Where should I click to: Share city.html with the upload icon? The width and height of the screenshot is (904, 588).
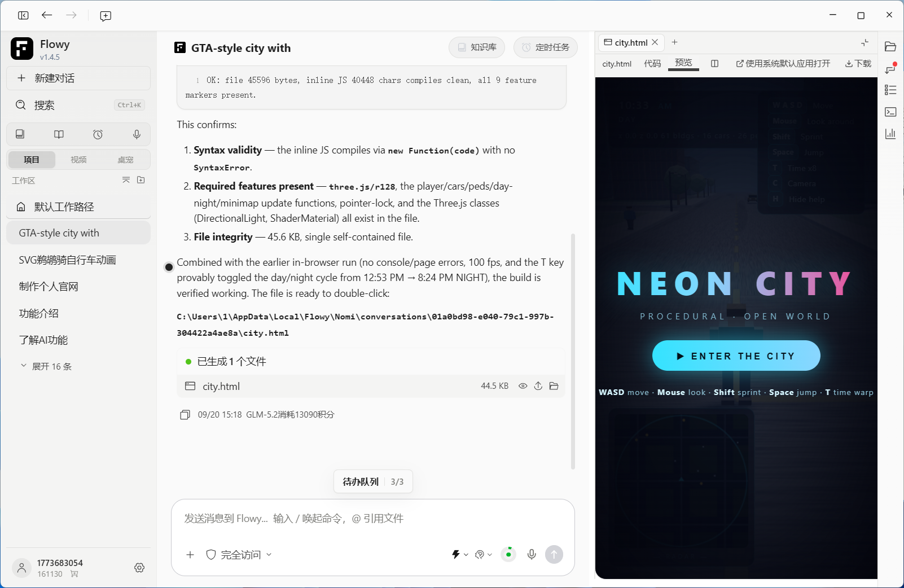[x=538, y=386]
